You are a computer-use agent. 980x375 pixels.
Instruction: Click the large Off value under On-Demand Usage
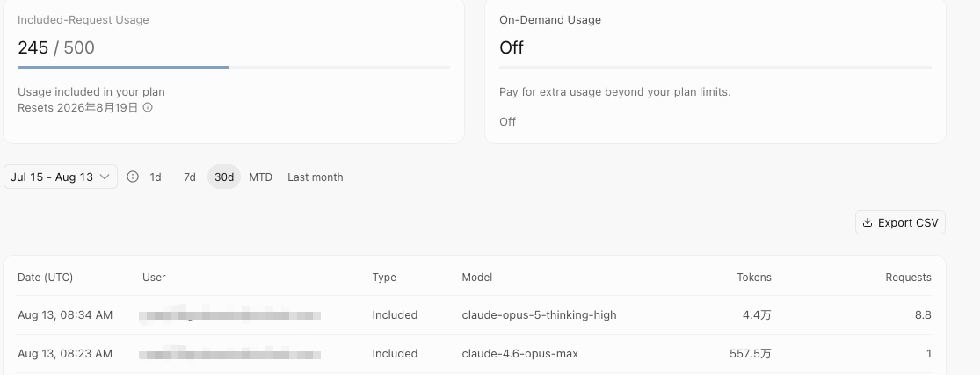(x=512, y=47)
